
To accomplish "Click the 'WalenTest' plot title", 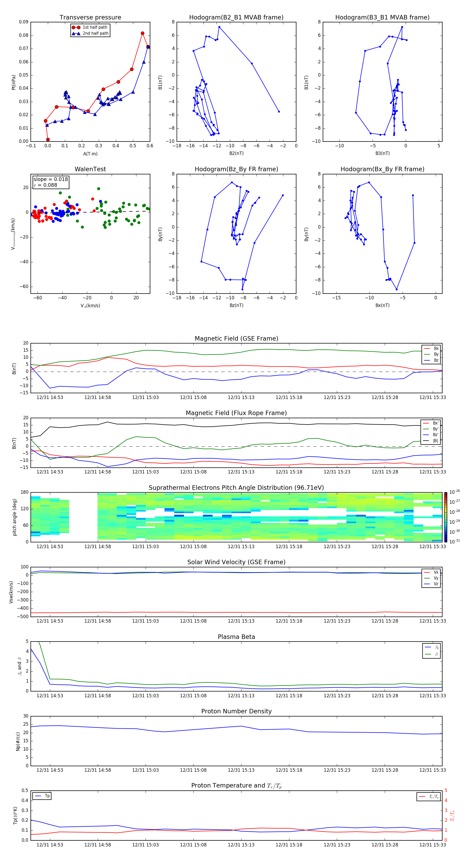I will click(90, 169).
